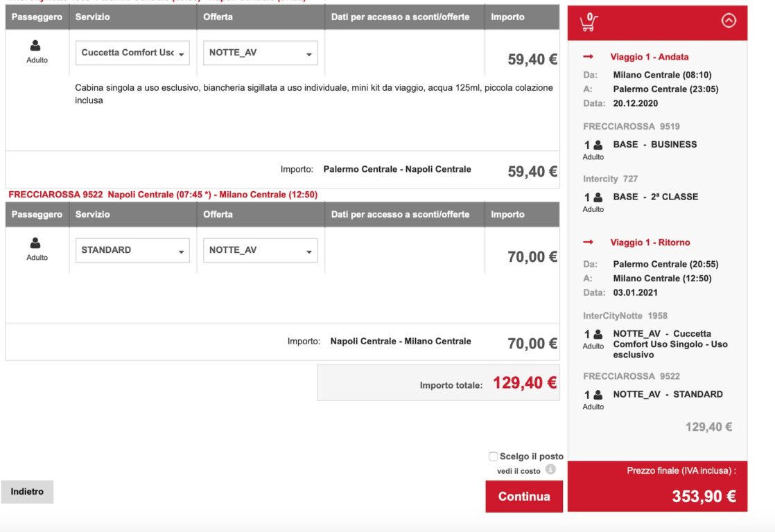The width and height of the screenshot is (775, 532).
Task: Click the Intercity 727 label in cart
Action: click(611, 179)
